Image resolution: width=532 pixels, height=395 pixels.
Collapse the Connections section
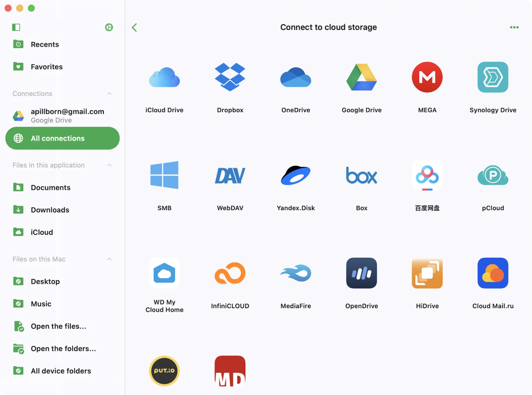(x=109, y=94)
